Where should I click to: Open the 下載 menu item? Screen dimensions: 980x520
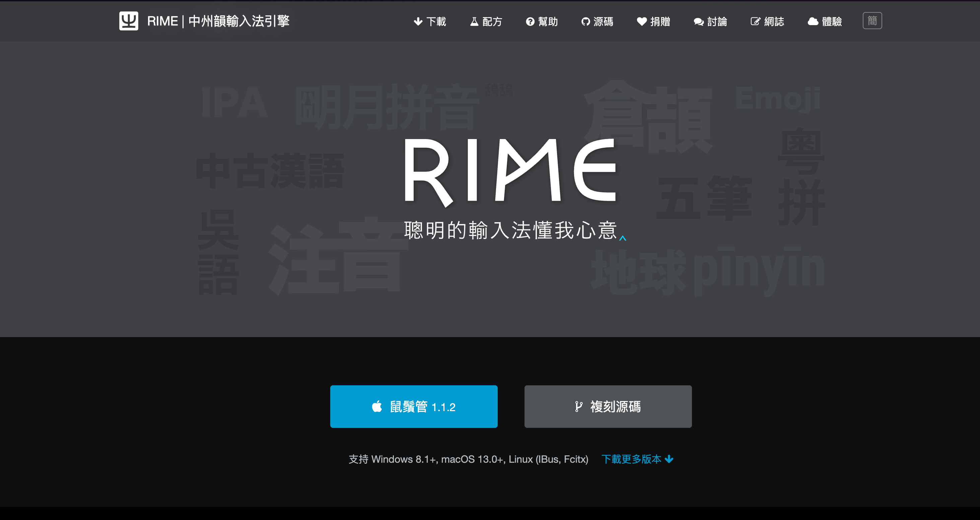[430, 22]
